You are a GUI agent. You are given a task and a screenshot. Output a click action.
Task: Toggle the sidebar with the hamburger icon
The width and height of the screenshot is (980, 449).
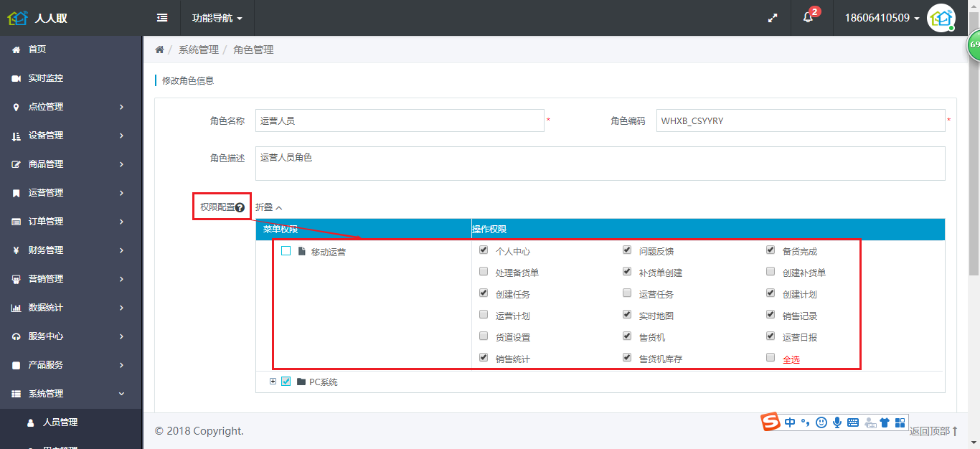(162, 18)
